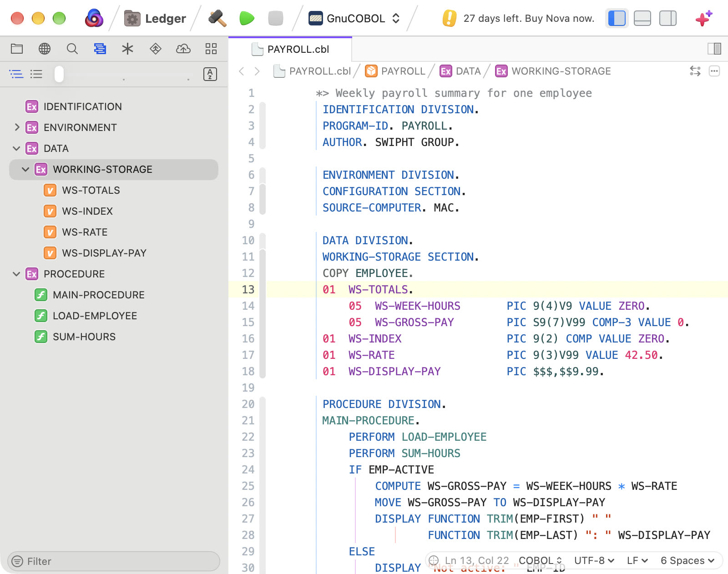This screenshot has height=574, width=728.
Task: Click the Nova swirl app icon
Action: point(94,19)
